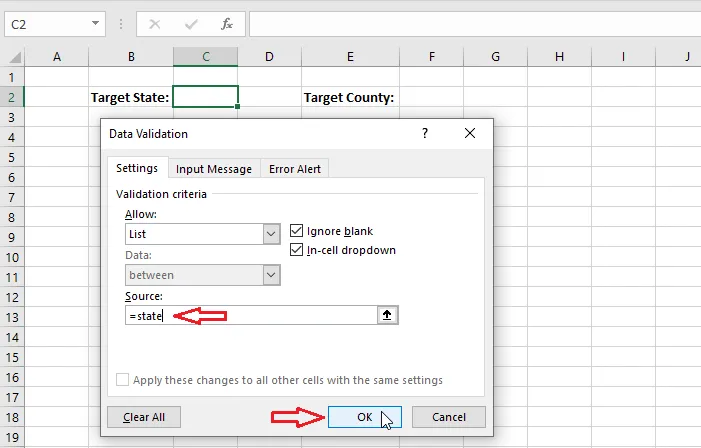This screenshot has height=448, width=701.
Task: Close the Data Validation dialog
Action: coord(470,133)
